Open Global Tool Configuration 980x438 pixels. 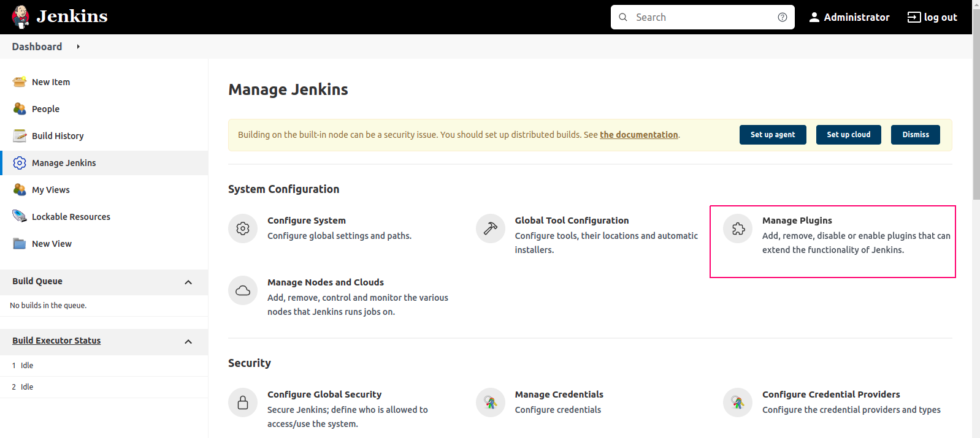[x=572, y=221]
